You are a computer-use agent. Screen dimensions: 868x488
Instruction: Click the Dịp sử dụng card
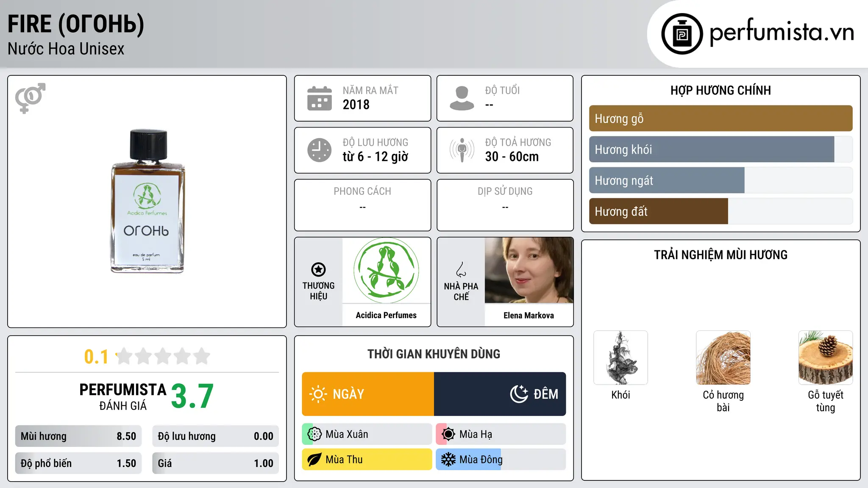point(505,205)
